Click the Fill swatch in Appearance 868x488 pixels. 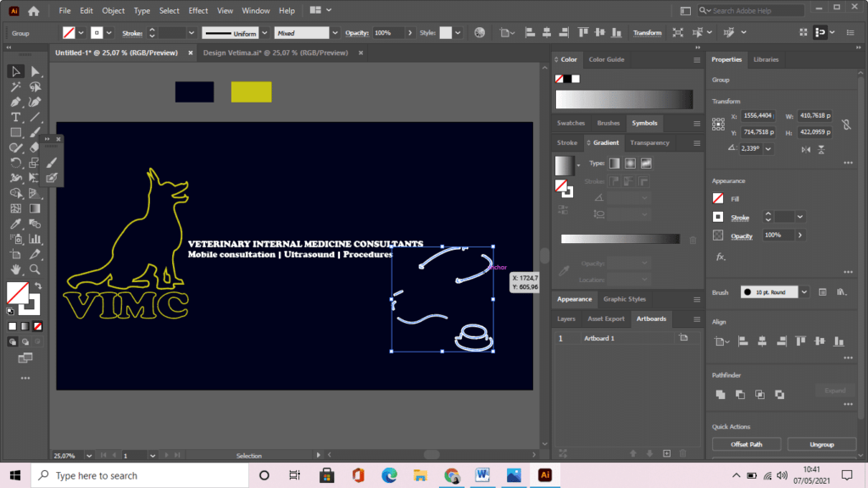718,198
